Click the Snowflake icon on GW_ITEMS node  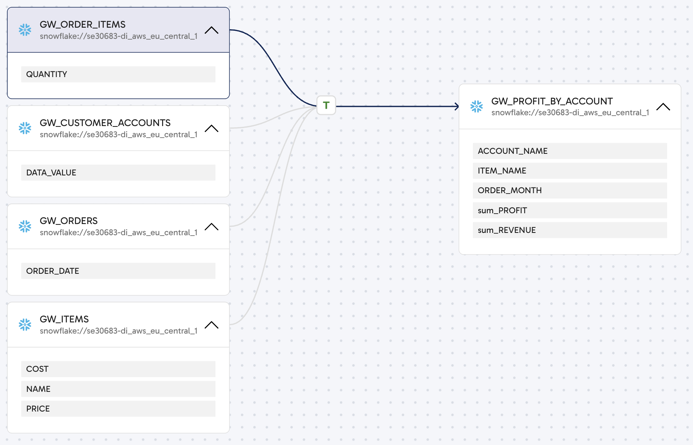[x=25, y=325]
